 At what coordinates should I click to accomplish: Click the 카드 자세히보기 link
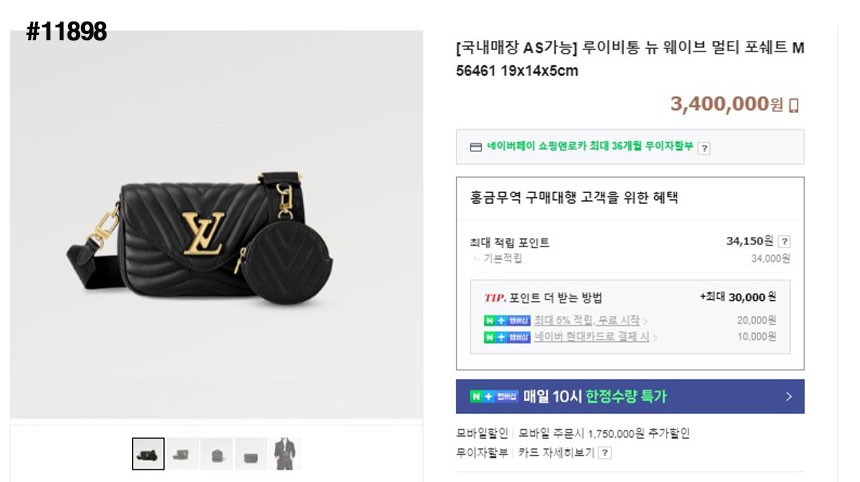coord(557,453)
